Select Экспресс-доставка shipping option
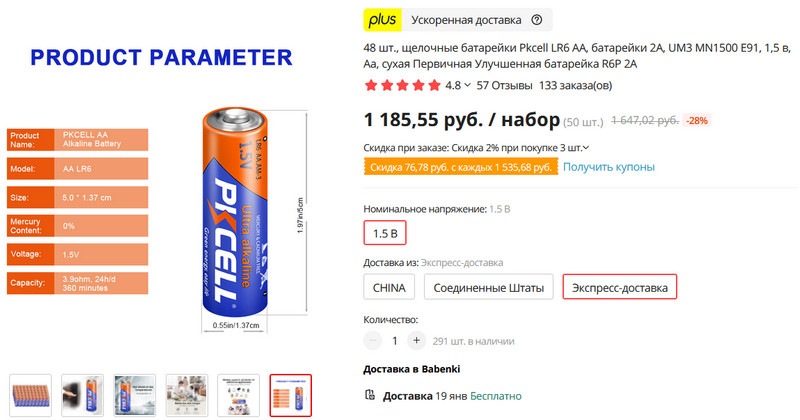This screenshot has width=800, height=420. pos(619,287)
